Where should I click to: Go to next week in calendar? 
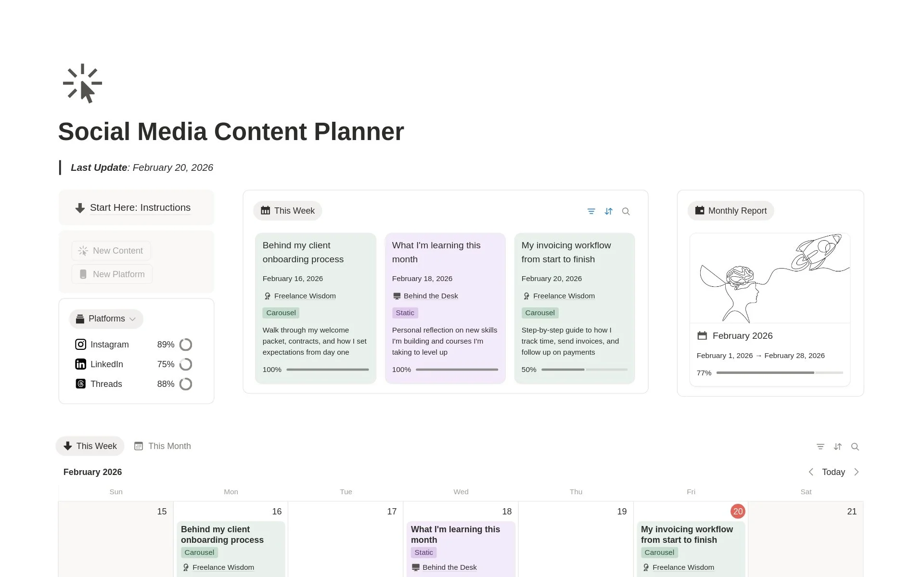(856, 472)
